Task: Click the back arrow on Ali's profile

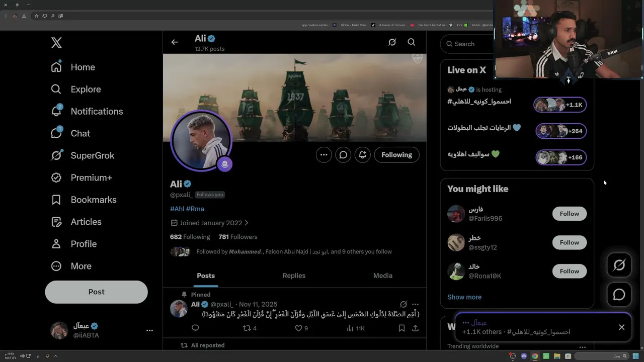Action: [x=175, y=42]
